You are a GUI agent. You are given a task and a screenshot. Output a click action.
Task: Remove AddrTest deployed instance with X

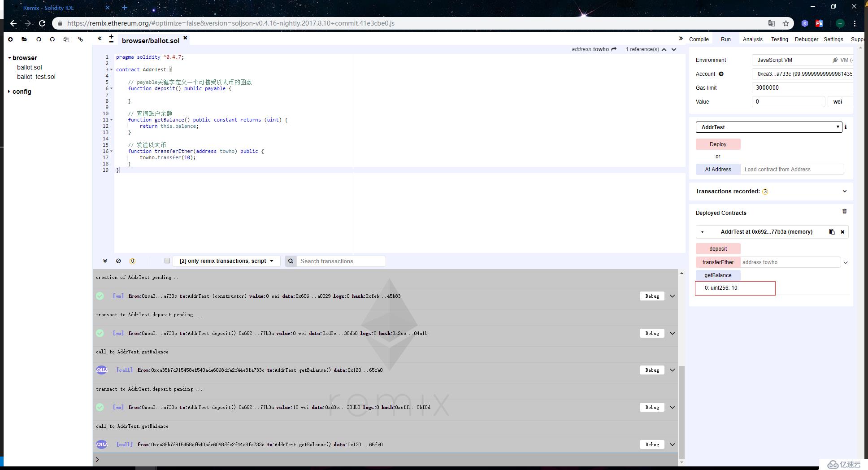pyautogui.click(x=842, y=232)
